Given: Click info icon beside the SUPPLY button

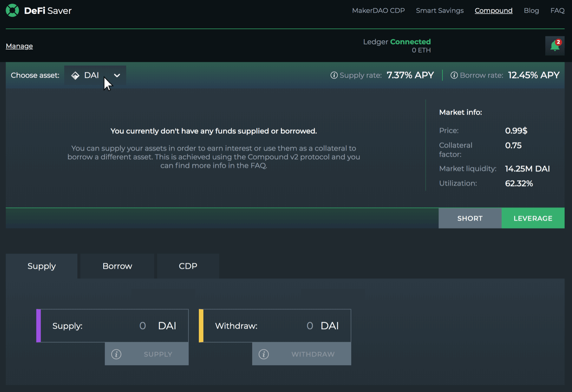Looking at the screenshot, I should pyautogui.click(x=116, y=354).
